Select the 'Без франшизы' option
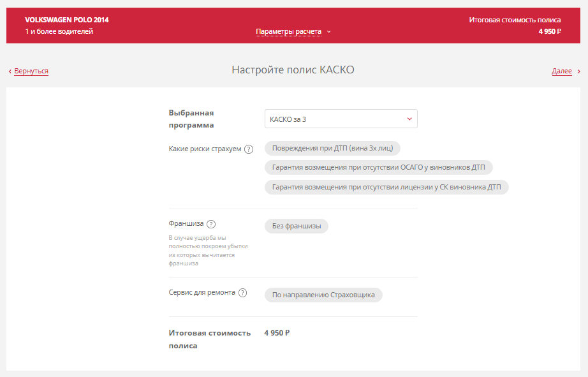Image resolution: width=588 pixels, height=377 pixels. 296,226
